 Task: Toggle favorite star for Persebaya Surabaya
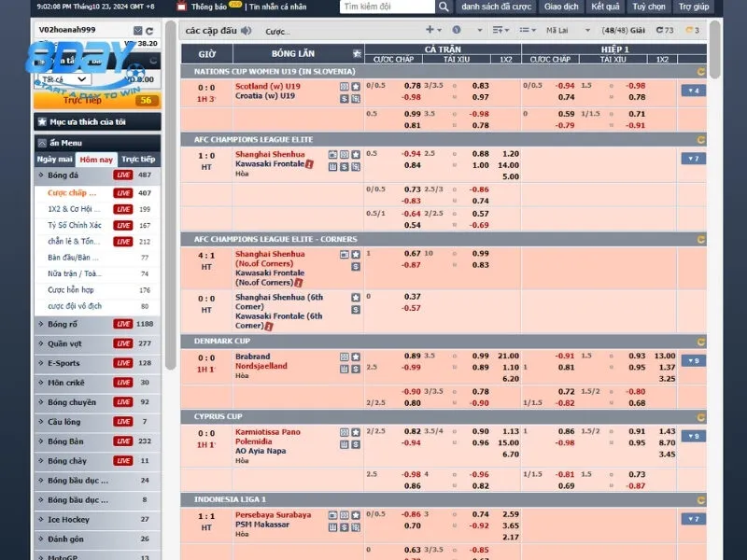[356, 515]
